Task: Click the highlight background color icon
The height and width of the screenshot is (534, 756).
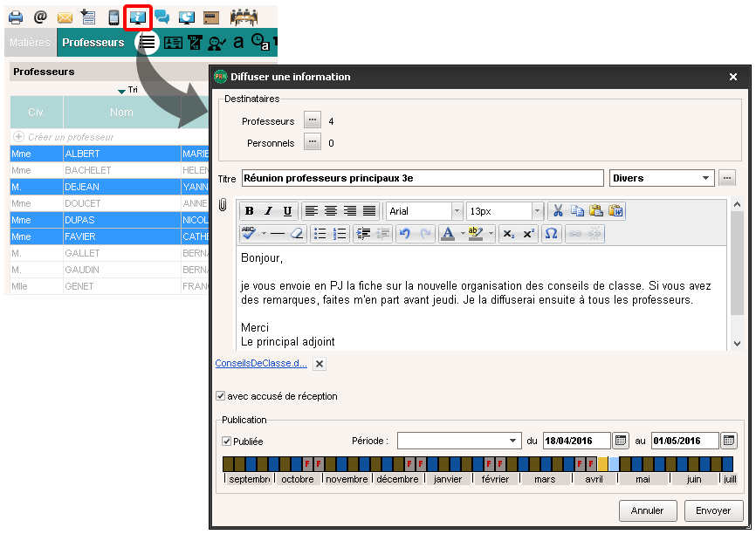Action: tap(476, 234)
